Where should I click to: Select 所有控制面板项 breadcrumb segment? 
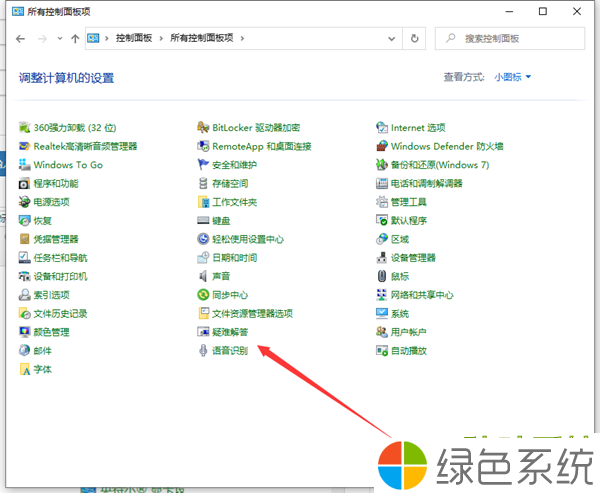point(202,38)
